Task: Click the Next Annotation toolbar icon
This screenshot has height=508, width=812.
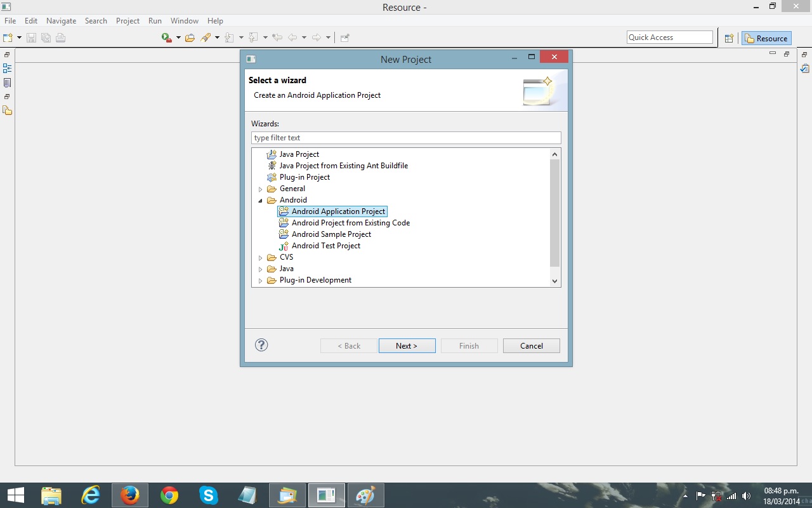Action: [x=230, y=37]
